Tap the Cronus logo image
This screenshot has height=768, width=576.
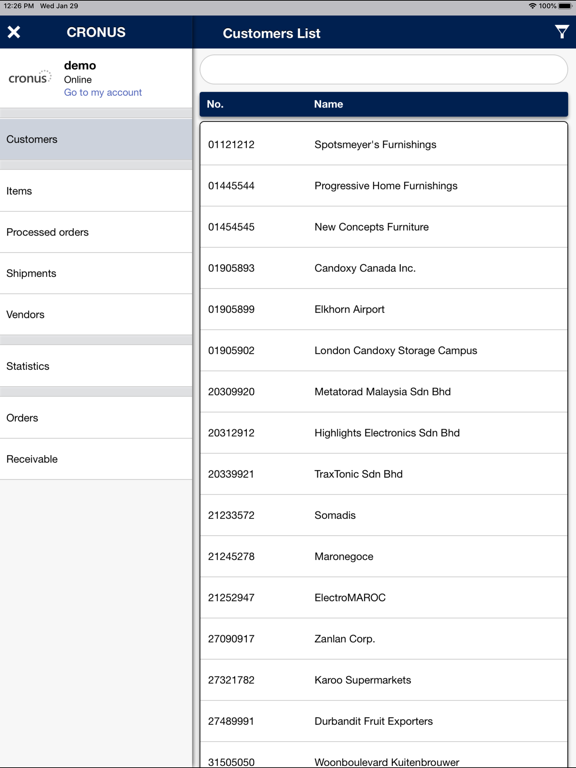30,78
